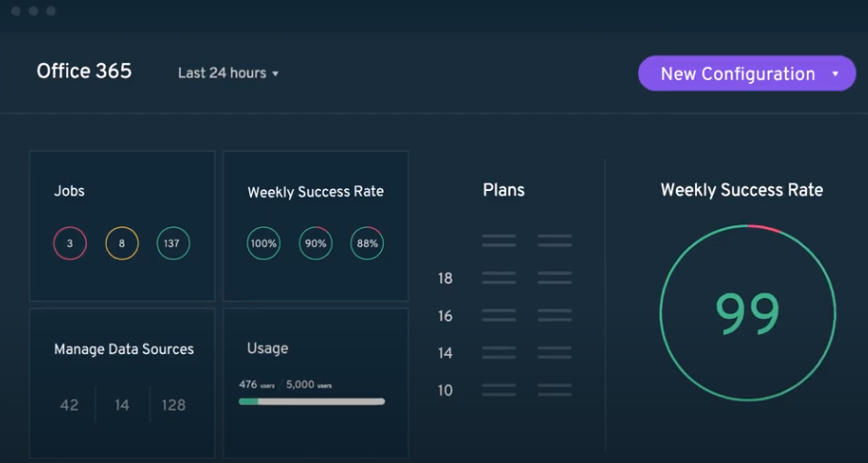Open the Plans panel heading
Viewport: 868px width, 463px height.
pyautogui.click(x=503, y=190)
